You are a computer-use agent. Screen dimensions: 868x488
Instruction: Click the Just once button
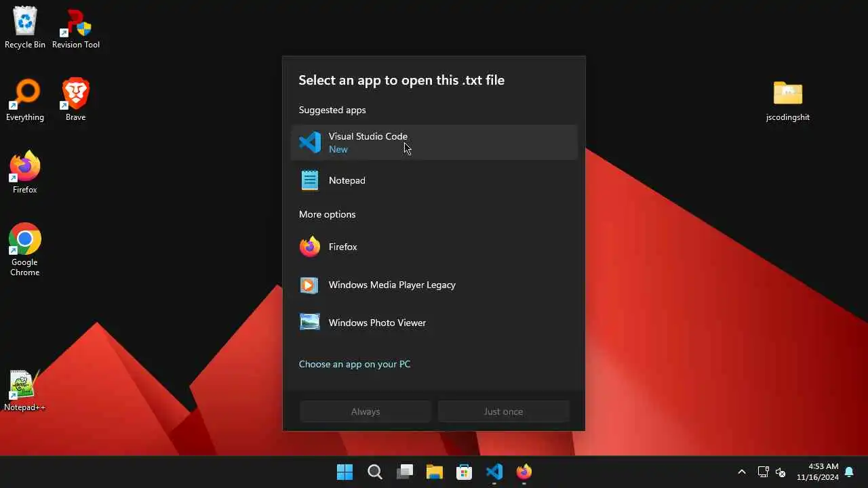503,411
